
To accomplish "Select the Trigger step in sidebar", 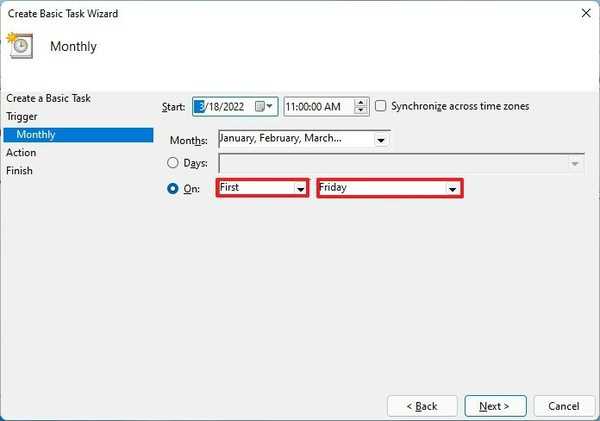I will 22,116.
